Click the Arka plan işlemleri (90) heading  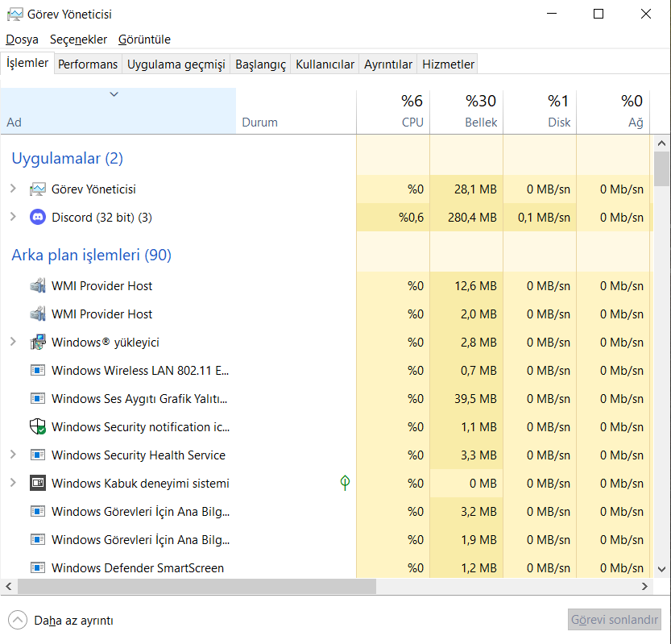91,256
